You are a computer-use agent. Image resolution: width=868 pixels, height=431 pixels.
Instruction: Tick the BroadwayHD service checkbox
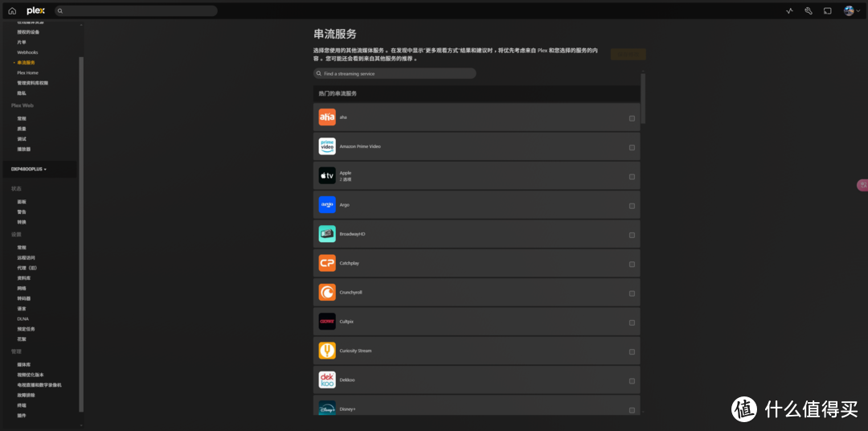(x=632, y=235)
